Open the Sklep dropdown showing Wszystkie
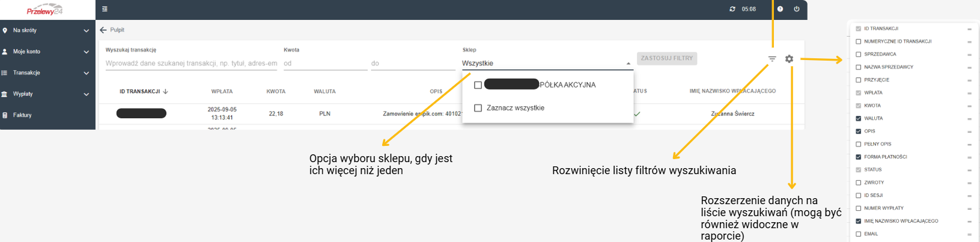Image resolution: width=980 pixels, height=242 pixels. [546, 63]
